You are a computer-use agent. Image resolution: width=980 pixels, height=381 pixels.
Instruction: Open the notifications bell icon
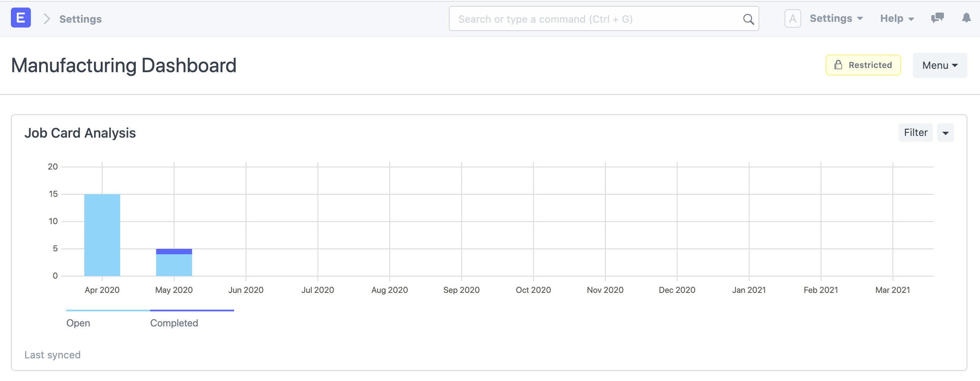[x=967, y=18]
